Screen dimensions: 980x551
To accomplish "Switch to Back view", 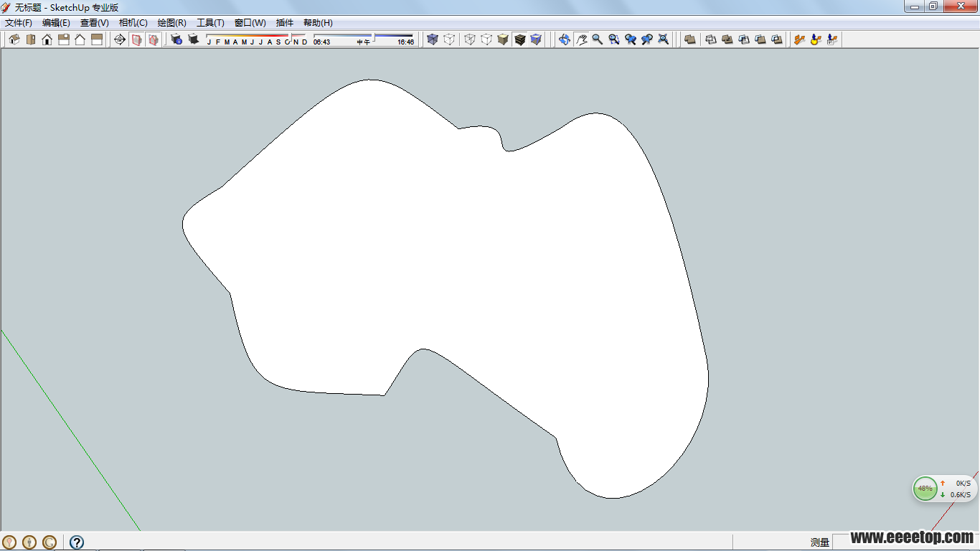I will coord(80,39).
